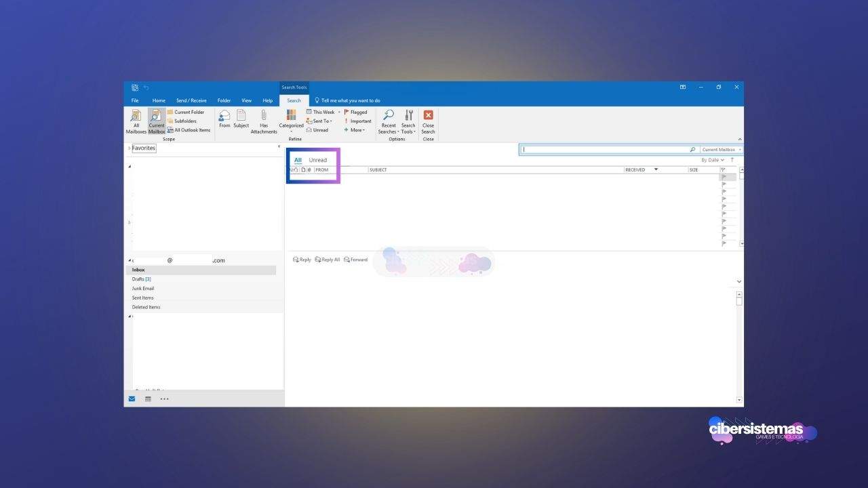The image size is (868, 488).
Task: Switch to the Send / Receive tab
Action: (x=191, y=100)
